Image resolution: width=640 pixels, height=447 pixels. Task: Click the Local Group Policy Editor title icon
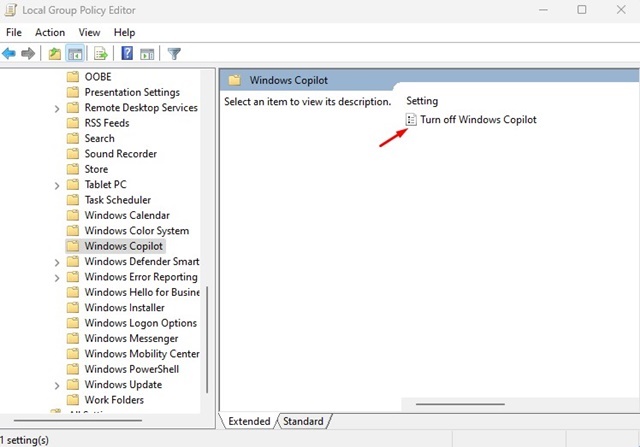tap(11, 10)
